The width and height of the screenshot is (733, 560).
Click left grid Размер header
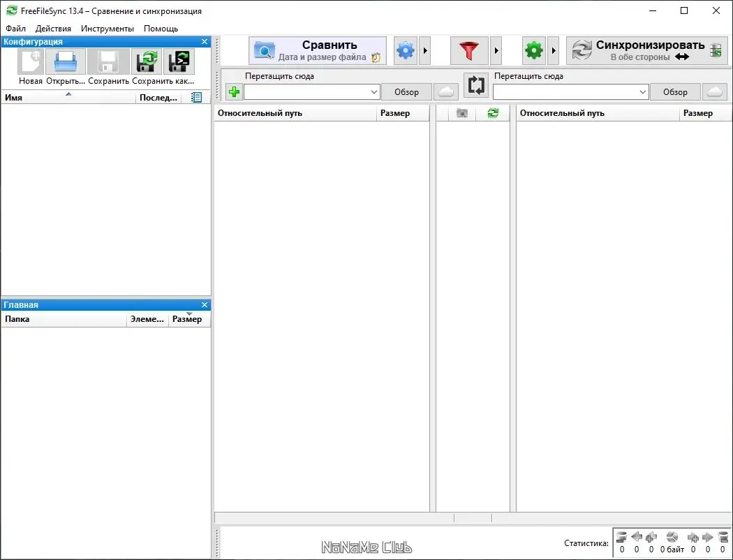click(403, 113)
